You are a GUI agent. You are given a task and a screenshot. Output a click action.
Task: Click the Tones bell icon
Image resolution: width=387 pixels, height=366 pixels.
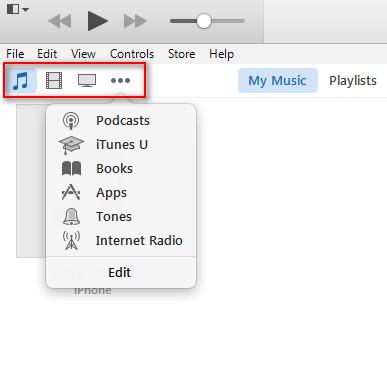(71, 217)
